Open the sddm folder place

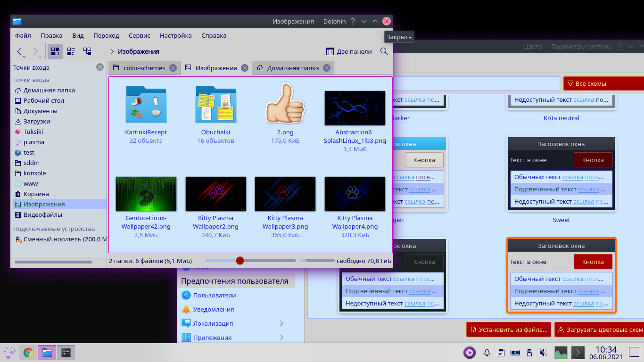(x=59, y=163)
